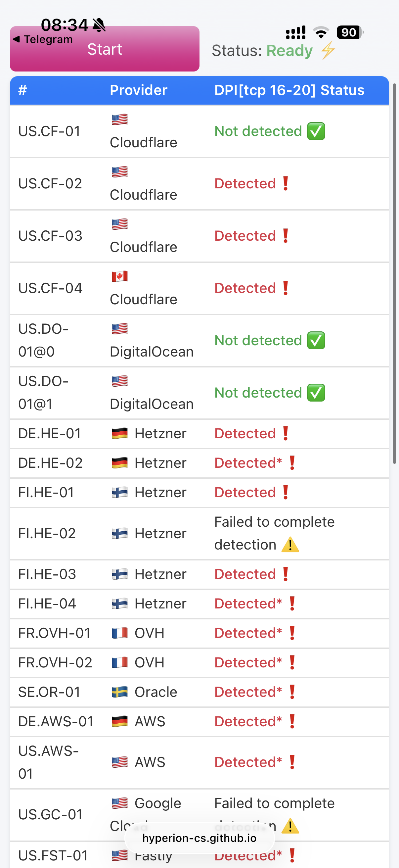Tap the # column header
Screen dimensions: 399x868
(x=22, y=90)
